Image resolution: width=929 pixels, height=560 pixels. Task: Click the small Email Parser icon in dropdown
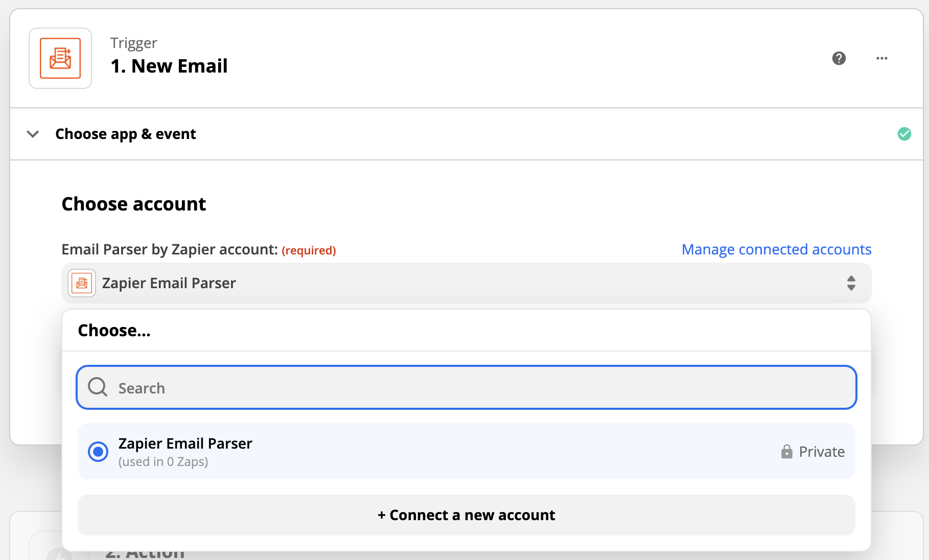point(82,283)
